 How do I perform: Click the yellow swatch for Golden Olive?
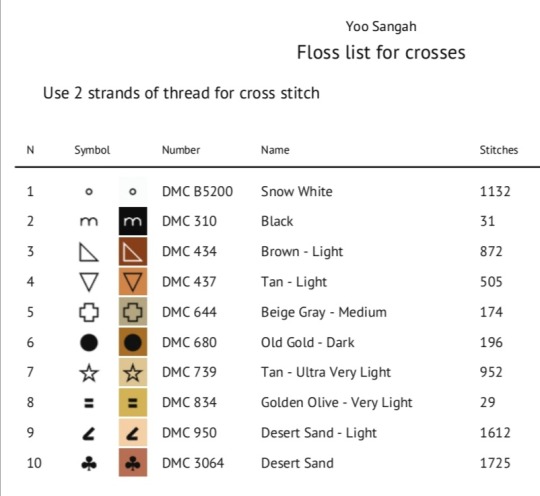(x=133, y=402)
